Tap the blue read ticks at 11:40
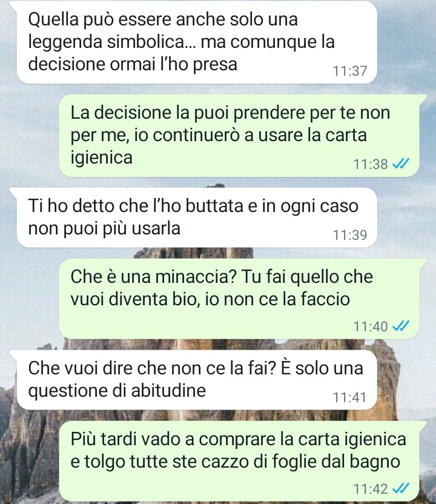Screen dimensions: 436x504 tap(401, 327)
